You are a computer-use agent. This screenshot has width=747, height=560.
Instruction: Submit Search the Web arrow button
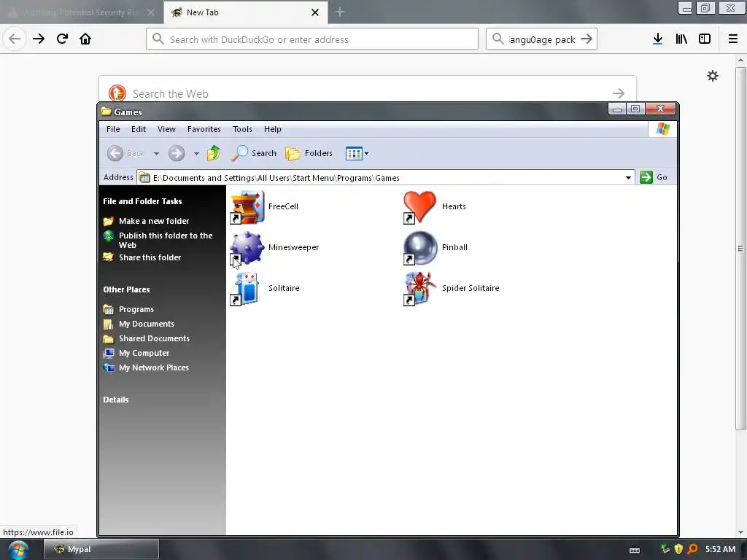point(619,93)
